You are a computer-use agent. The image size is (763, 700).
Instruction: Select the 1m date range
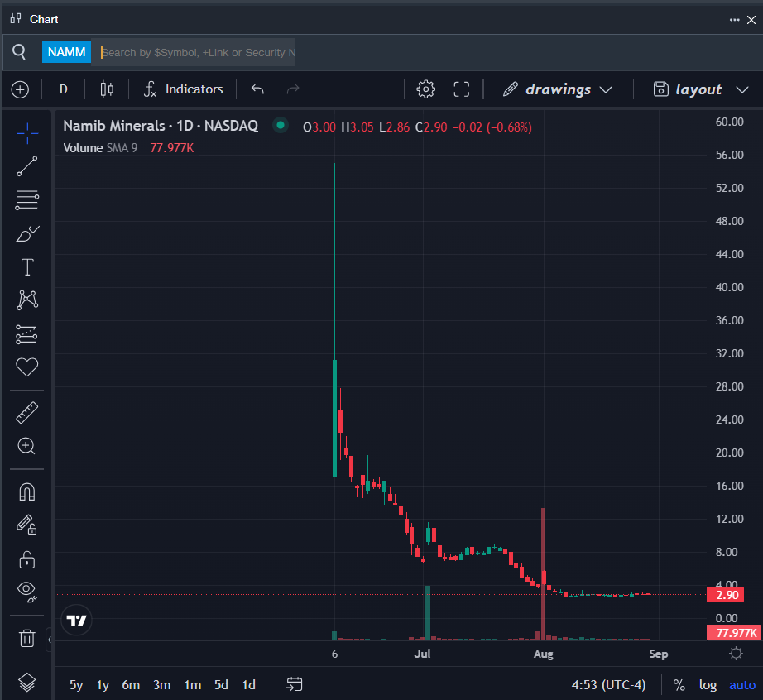click(192, 685)
